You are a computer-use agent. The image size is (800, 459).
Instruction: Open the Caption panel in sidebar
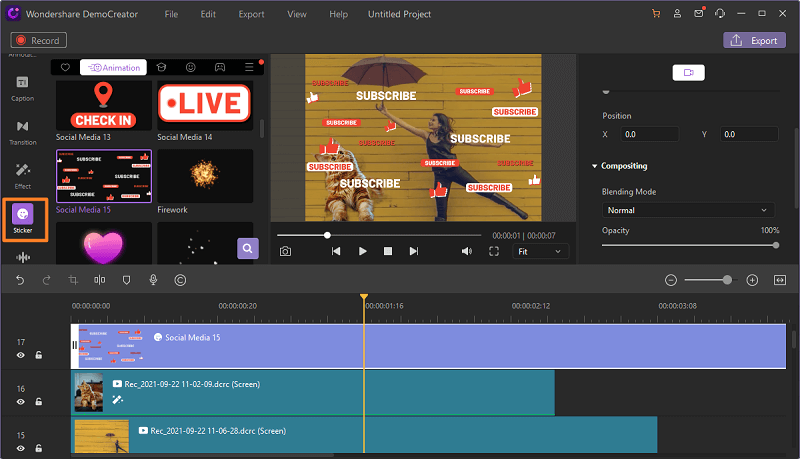click(x=22, y=88)
